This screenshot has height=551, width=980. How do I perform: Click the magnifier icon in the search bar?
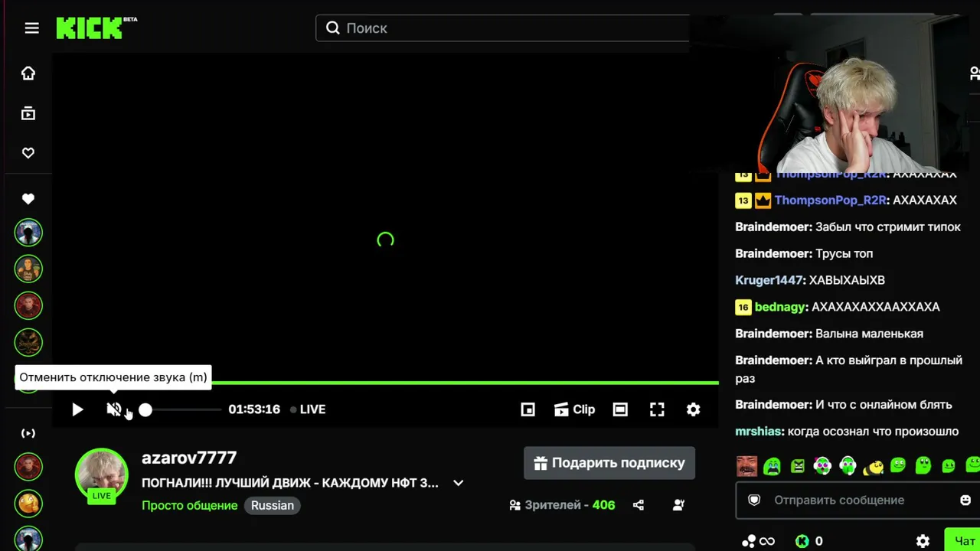(x=332, y=28)
